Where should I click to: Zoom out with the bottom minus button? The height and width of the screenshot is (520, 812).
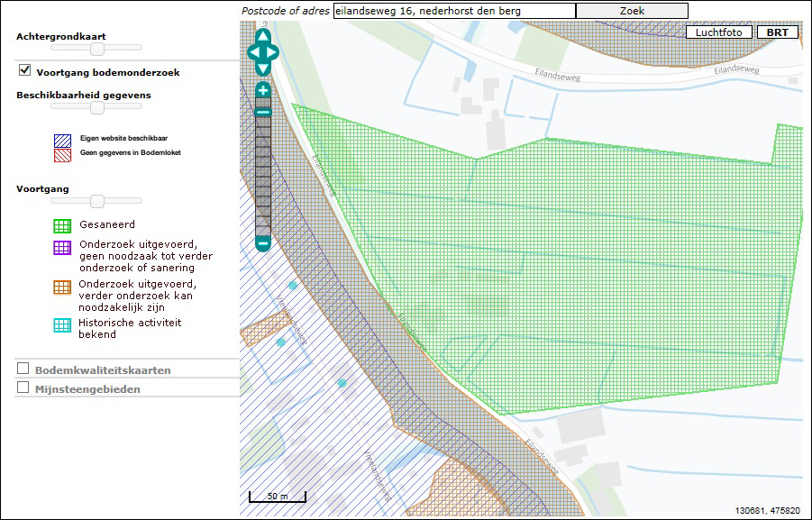[x=263, y=243]
